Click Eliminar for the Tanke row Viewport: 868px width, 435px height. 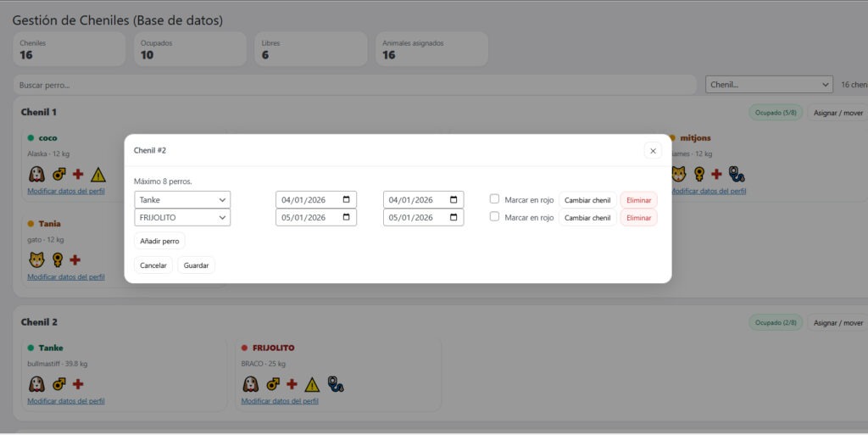[x=639, y=200]
